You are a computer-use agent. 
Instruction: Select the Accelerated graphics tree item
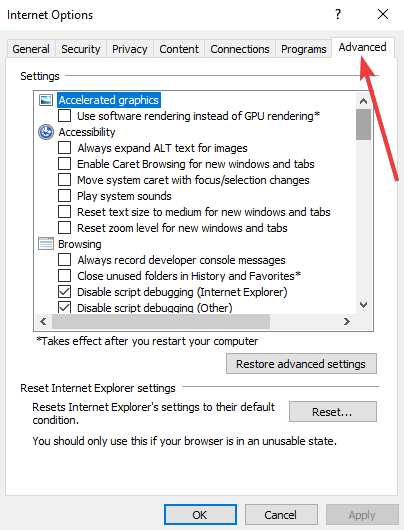pyautogui.click(x=109, y=100)
